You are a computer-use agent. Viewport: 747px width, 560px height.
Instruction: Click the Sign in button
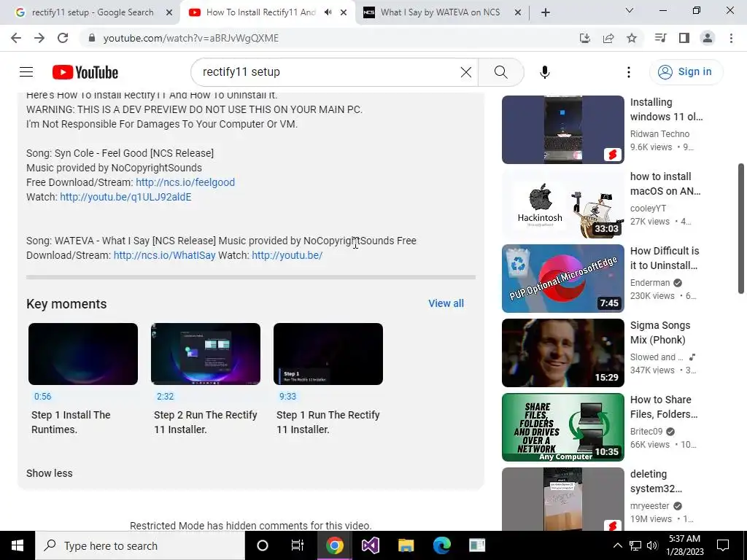(686, 72)
